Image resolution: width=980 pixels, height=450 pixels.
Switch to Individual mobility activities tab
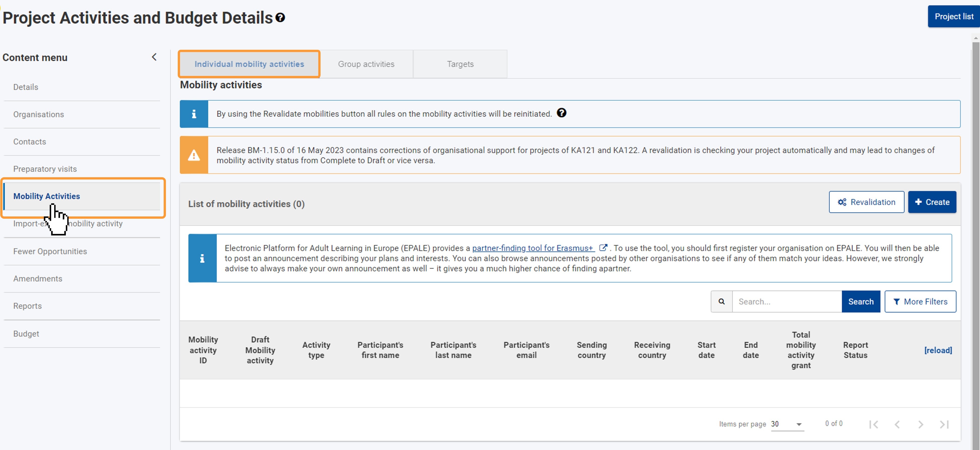[249, 64]
